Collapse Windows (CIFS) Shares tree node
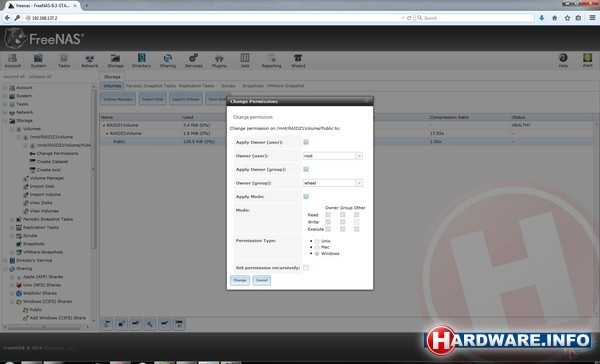600x364 pixels. point(12,302)
